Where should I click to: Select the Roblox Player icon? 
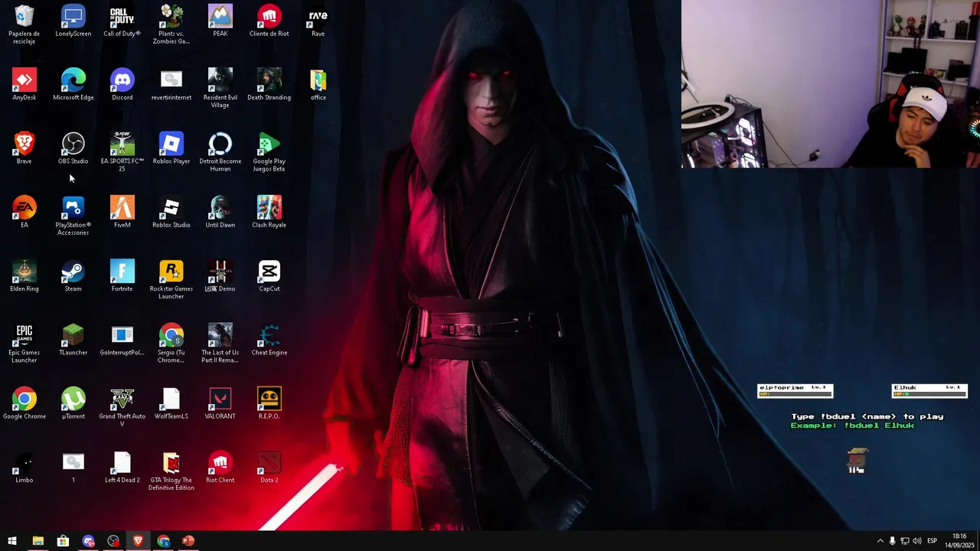point(171,148)
